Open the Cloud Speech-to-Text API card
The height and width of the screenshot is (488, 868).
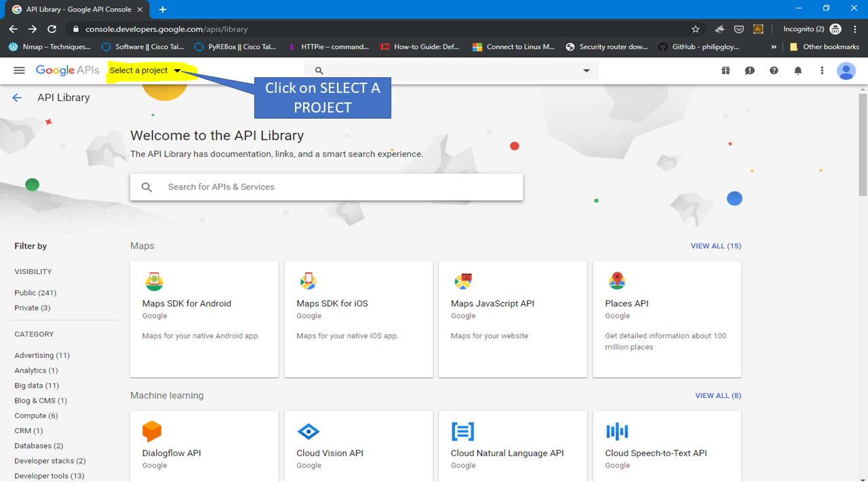(667, 447)
